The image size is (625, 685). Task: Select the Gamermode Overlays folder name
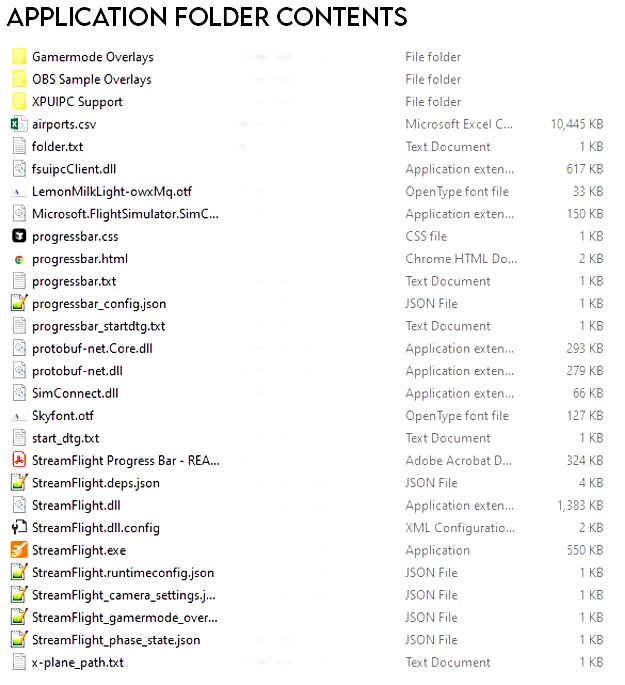(x=93, y=57)
